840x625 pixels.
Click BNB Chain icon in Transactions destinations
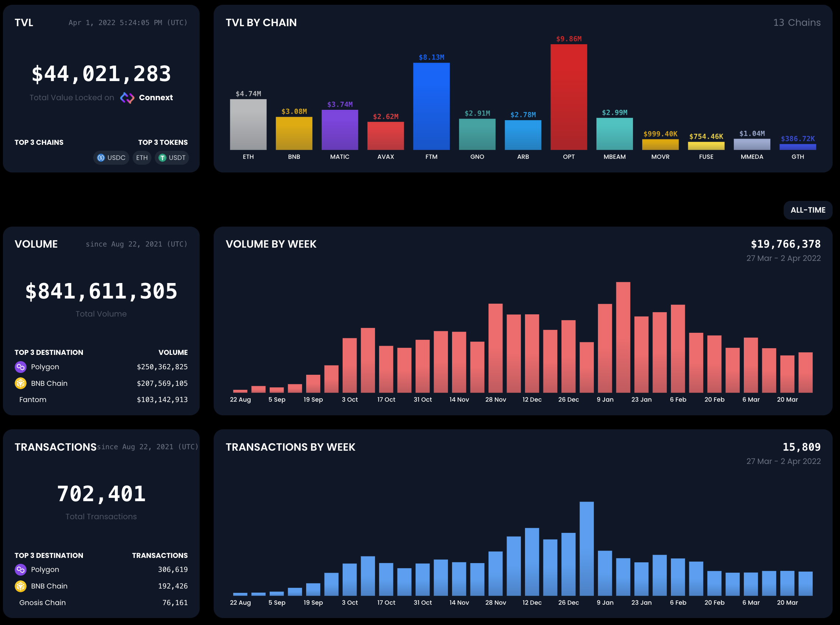(x=20, y=586)
